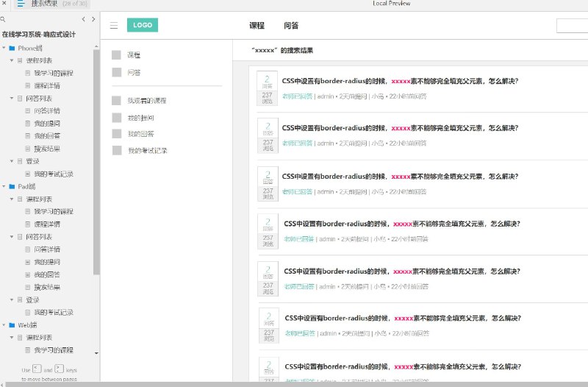Click 老师已回答 link in topmost result

pos(298,96)
